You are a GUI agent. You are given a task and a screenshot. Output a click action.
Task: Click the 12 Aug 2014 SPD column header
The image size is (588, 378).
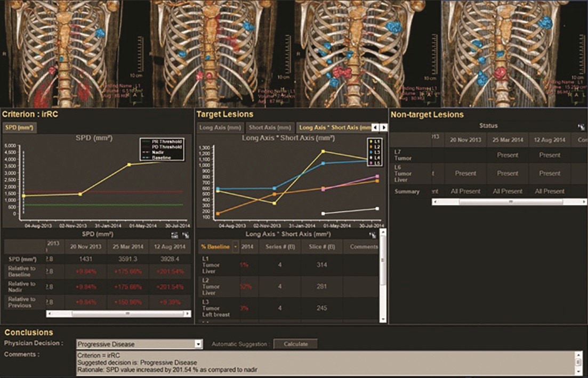(x=170, y=247)
